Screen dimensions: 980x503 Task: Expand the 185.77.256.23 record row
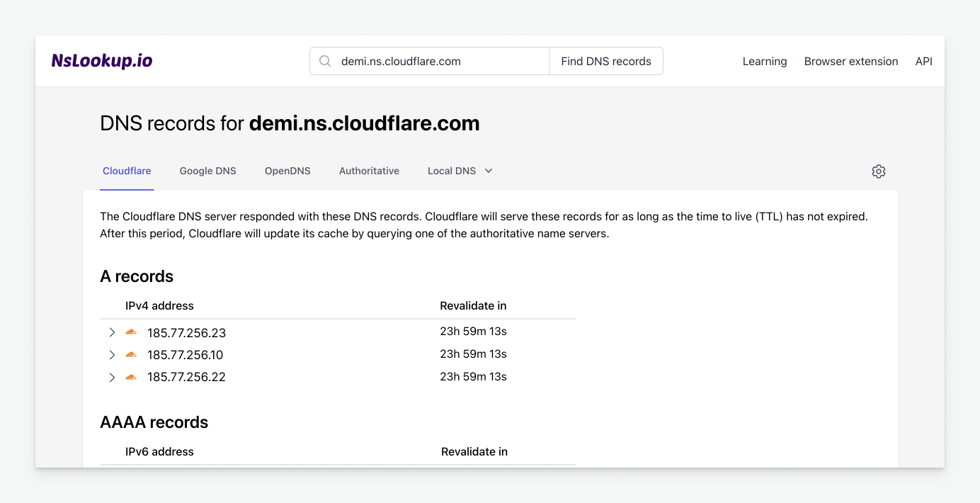[x=112, y=332]
